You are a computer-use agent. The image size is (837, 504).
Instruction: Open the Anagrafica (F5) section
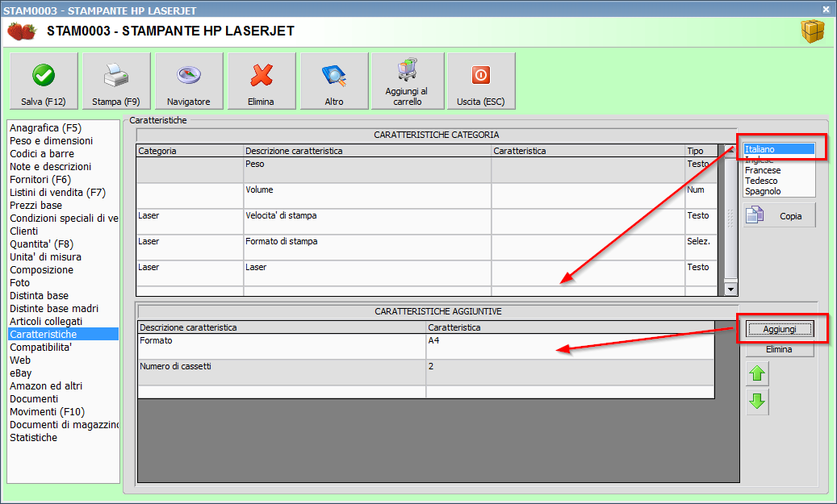63,128
